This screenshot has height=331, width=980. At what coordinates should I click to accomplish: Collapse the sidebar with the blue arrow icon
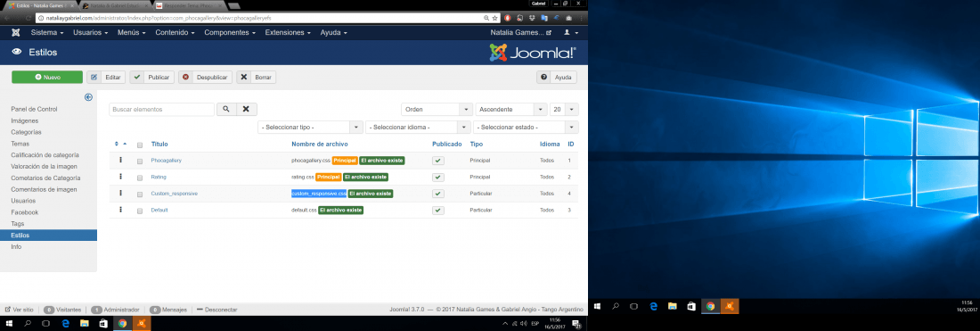89,97
